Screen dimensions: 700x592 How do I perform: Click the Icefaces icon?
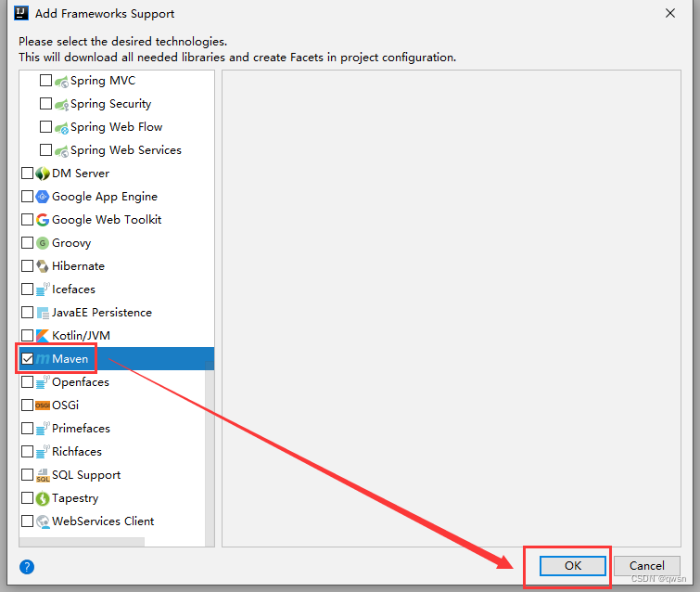click(43, 290)
